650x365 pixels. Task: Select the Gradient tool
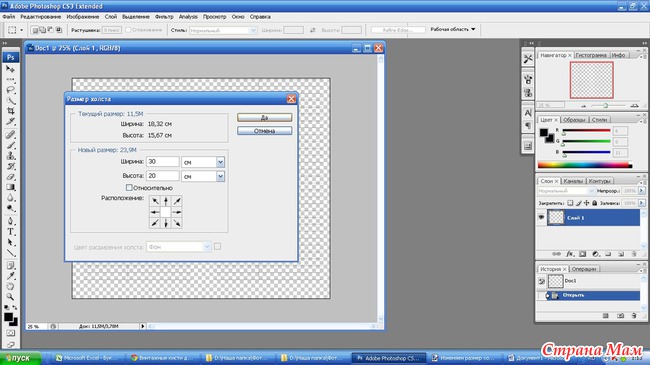tap(10, 187)
